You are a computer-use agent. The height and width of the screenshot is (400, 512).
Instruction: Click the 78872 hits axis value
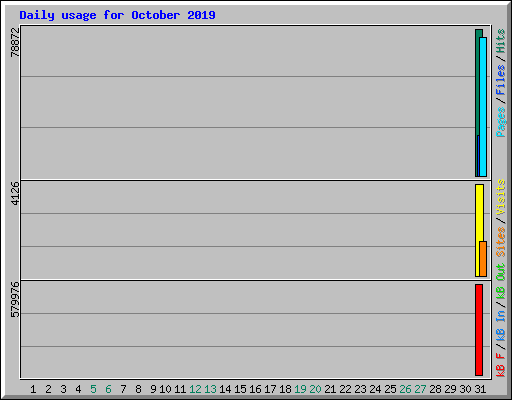click(x=15, y=42)
